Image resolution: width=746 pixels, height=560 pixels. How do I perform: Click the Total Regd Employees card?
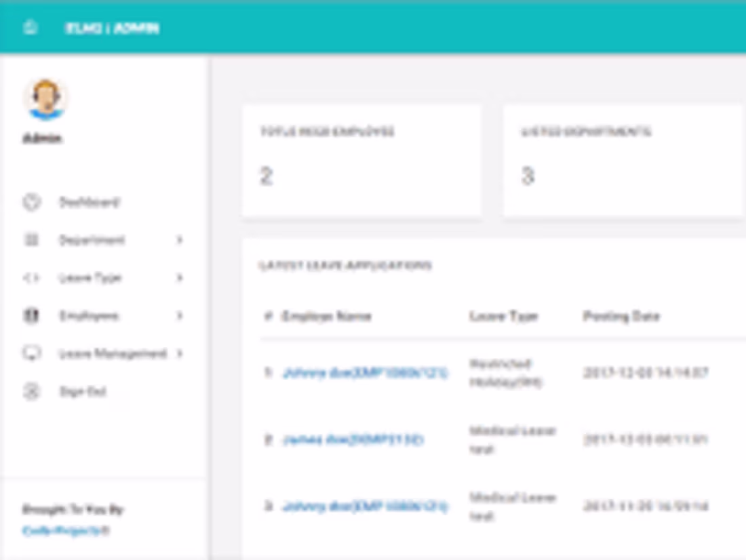[x=361, y=161]
